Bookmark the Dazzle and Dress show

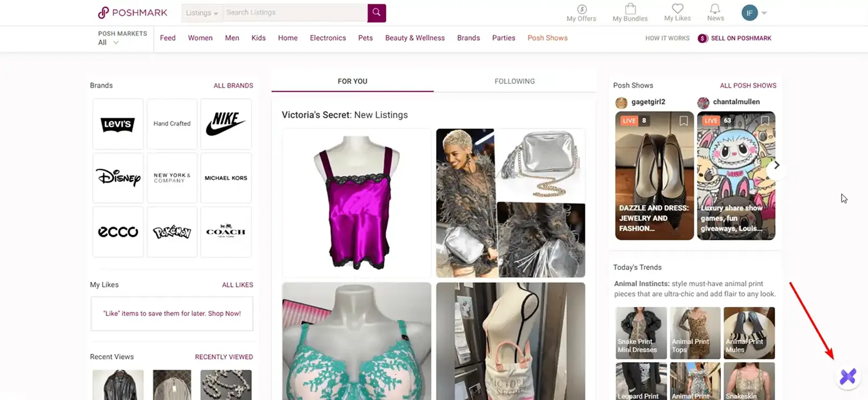pyautogui.click(x=684, y=121)
